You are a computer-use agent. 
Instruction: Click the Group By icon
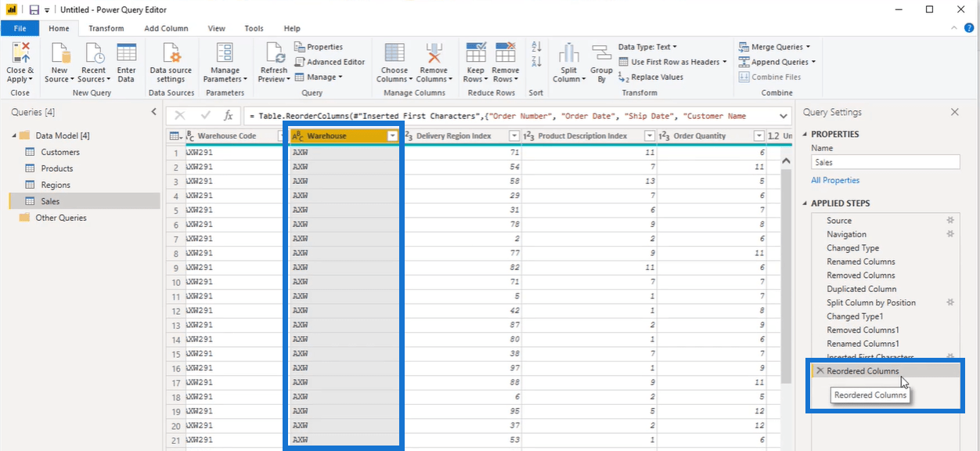(601, 53)
